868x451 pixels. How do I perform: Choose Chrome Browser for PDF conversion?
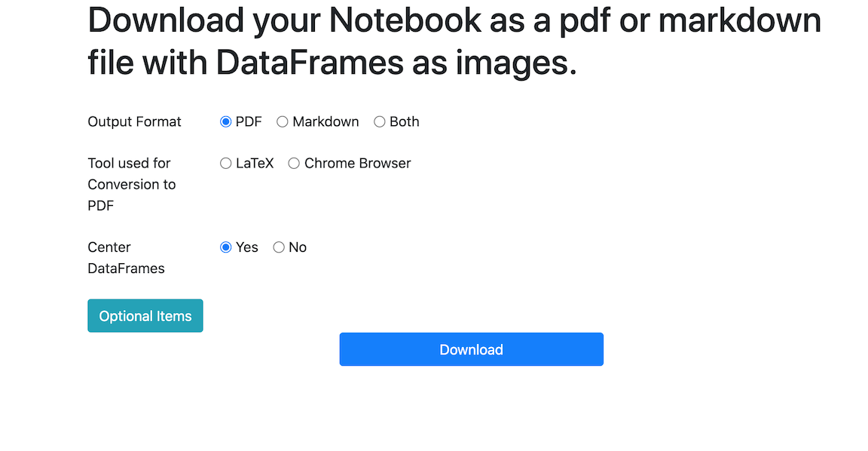pyautogui.click(x=293, y=163)
